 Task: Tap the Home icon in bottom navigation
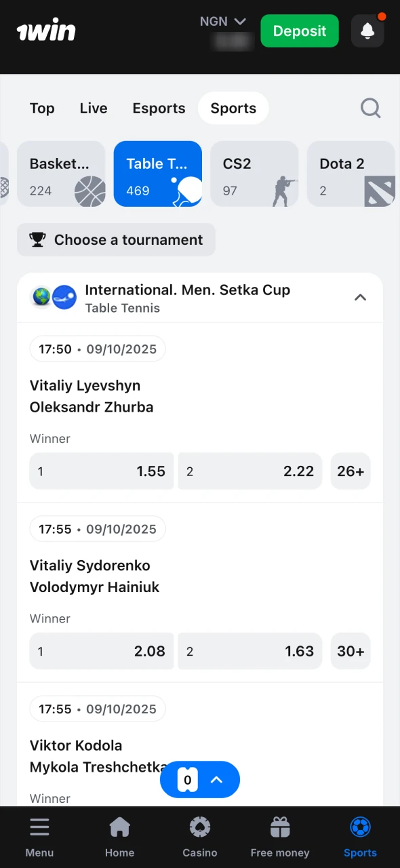(119, 827)
